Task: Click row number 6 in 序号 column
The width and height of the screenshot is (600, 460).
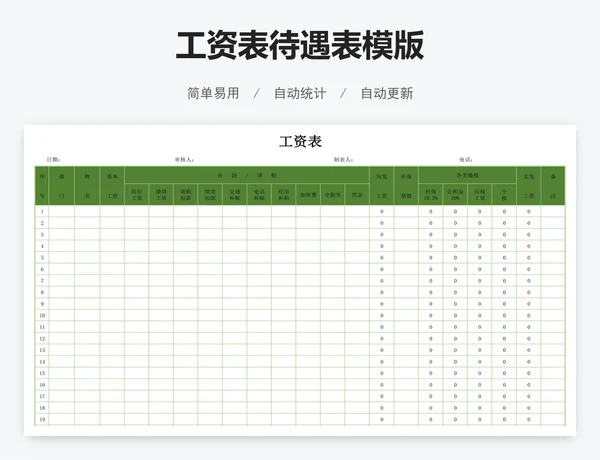Action: click(42, 269)
